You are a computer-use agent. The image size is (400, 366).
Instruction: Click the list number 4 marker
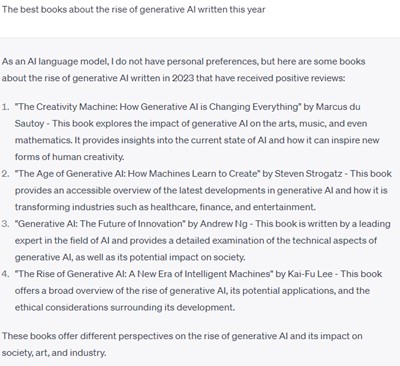pos(6,274)
